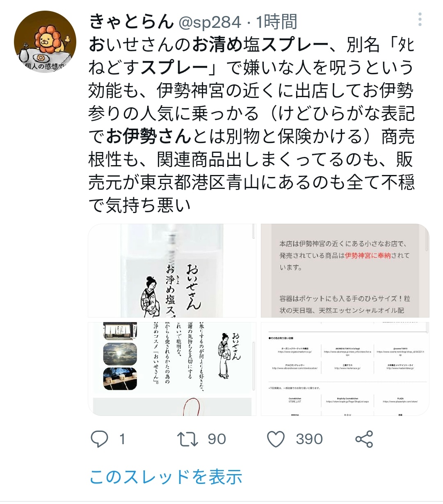
Task: Click the retweet count 90
Action: point(217,439)
